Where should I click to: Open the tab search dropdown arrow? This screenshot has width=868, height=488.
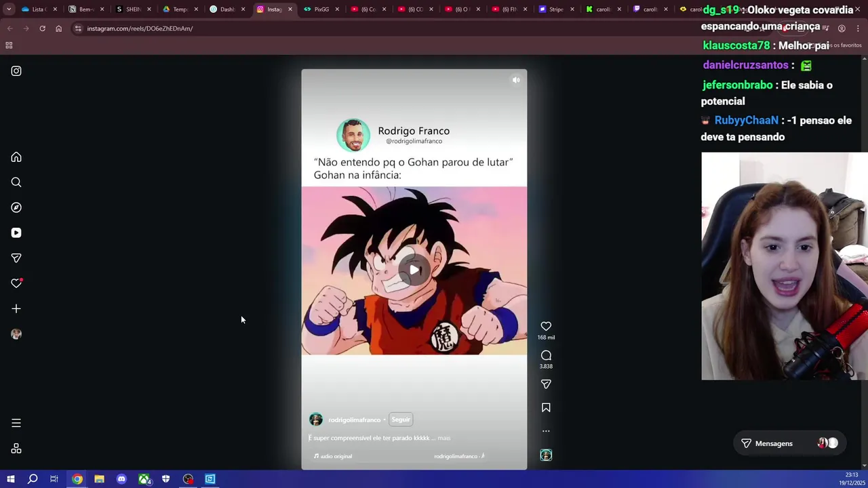(9, 9)
